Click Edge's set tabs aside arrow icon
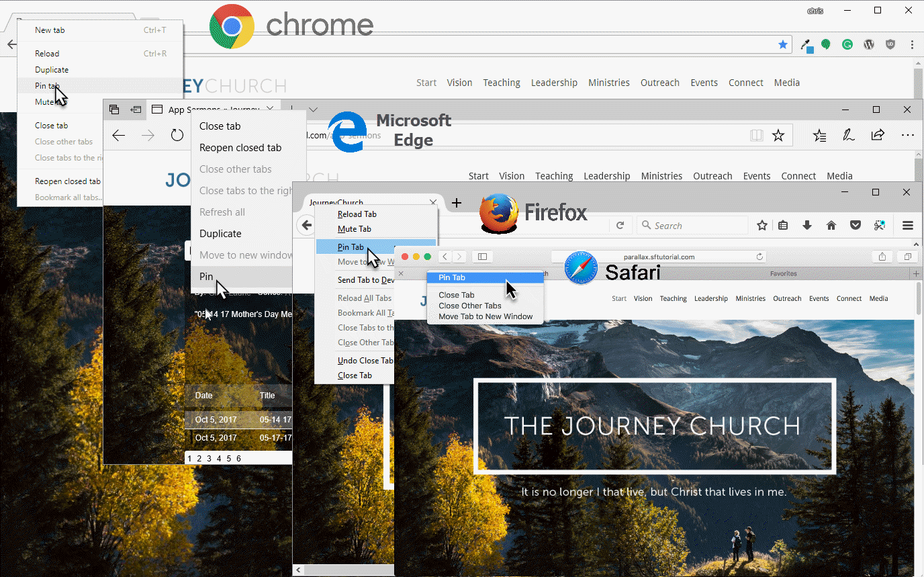The height and width of the screenshot is (577, 924). click(136, 109)
